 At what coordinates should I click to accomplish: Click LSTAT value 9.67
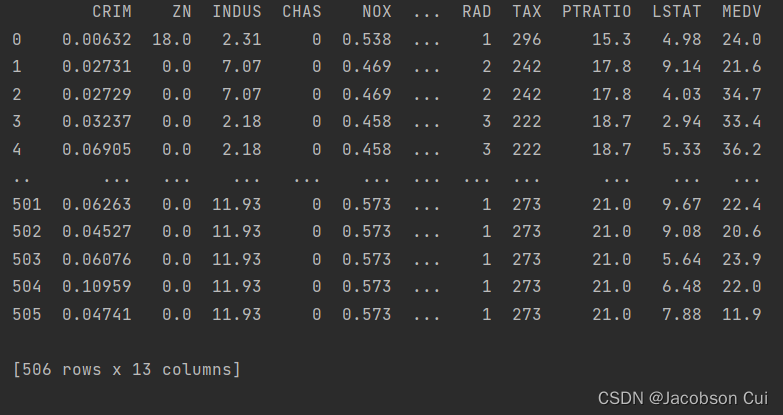pos(681,204)
